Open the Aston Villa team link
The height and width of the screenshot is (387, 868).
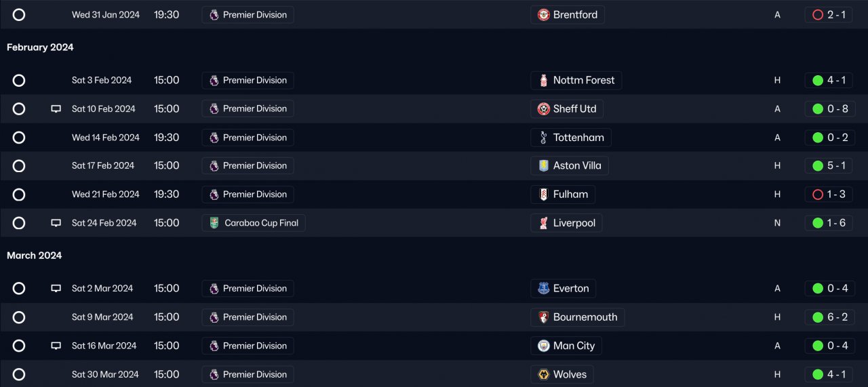point(577,166)
